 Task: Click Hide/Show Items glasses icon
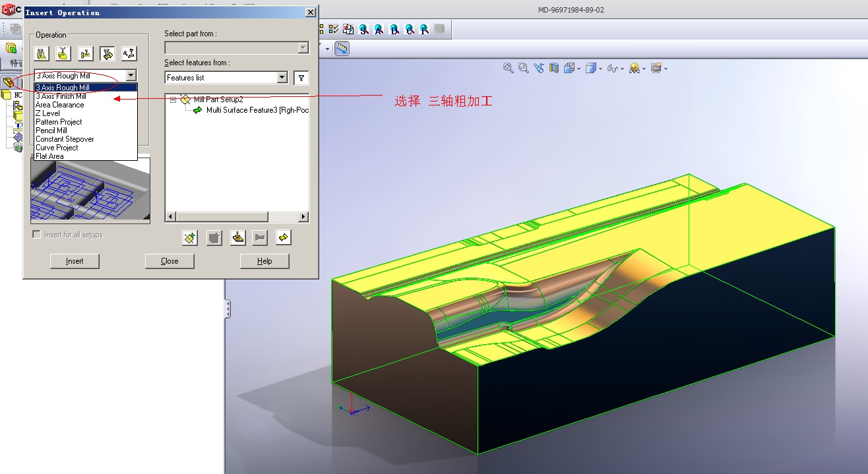[x=613, y=68]
